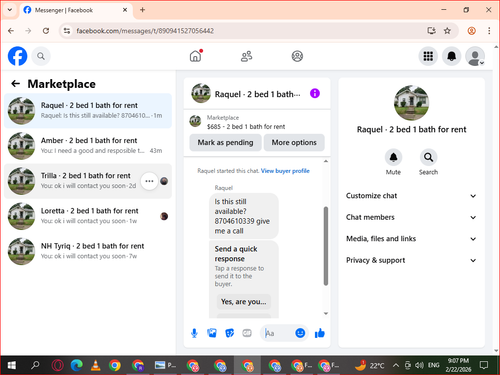Expand Privacy & support section
Screen dimensions: 500x375
tap(411, 260)
